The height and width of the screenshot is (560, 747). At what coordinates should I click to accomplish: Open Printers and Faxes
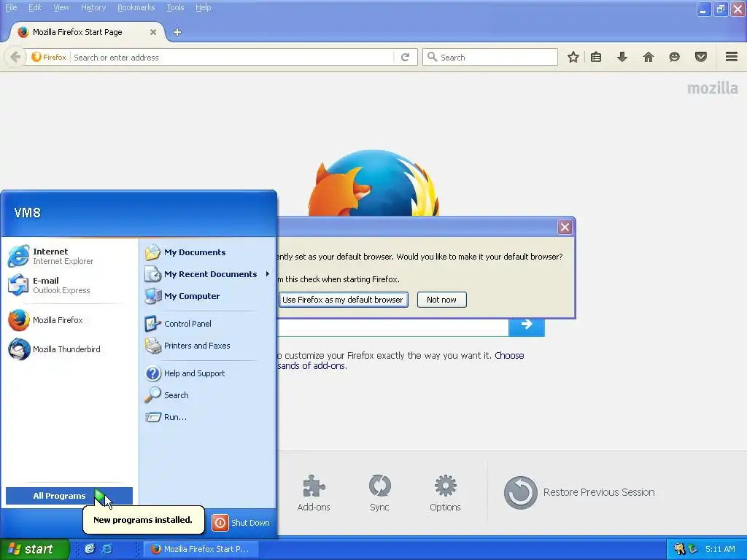tap(208, 346)
